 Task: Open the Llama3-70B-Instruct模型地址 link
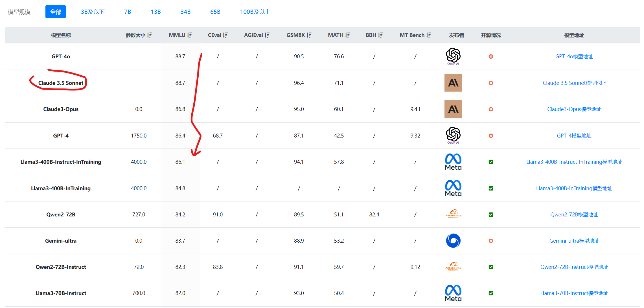point(574,293)
